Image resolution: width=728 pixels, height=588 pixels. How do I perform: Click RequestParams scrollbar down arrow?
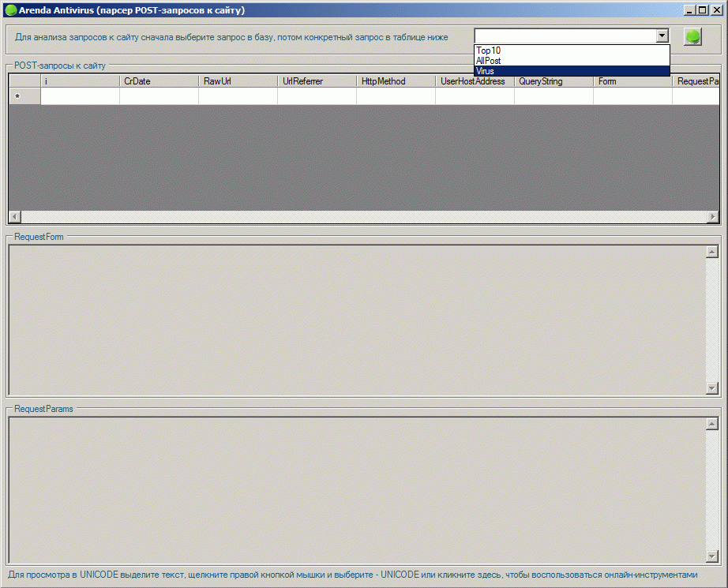711,556
